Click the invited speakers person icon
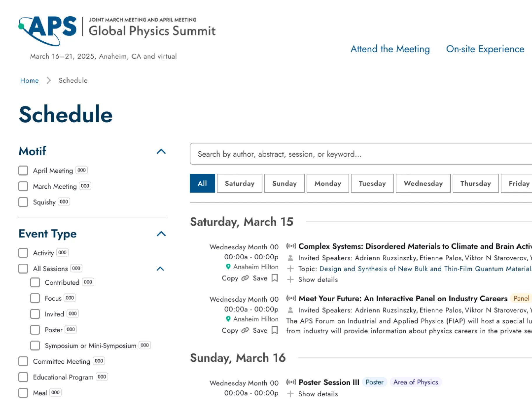Screen dimensions: 532x399 (290, 257)
